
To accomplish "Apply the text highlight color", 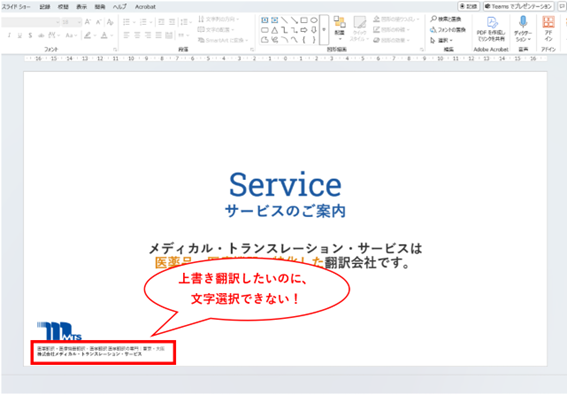I will click(88, 35).
